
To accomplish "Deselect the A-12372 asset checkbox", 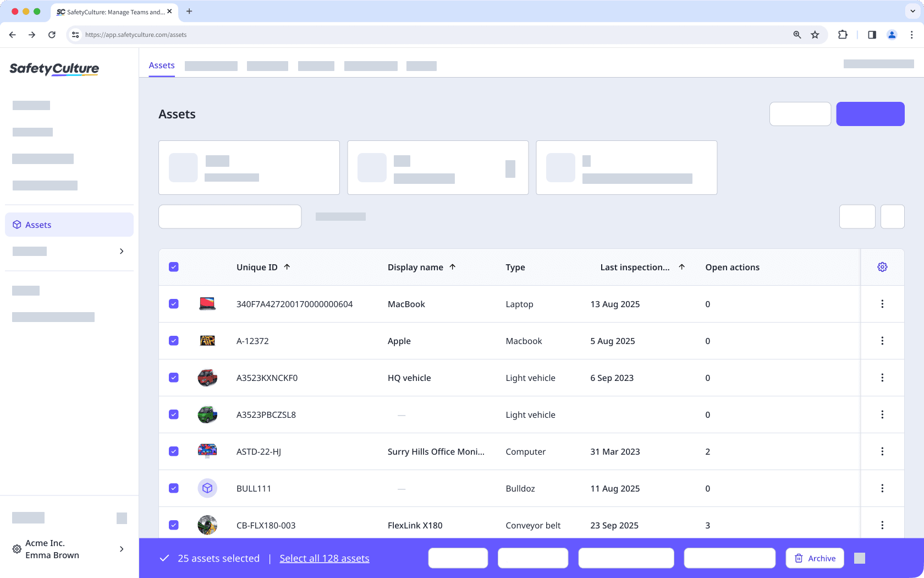I will pyautogui.click(x=174, y=341).
